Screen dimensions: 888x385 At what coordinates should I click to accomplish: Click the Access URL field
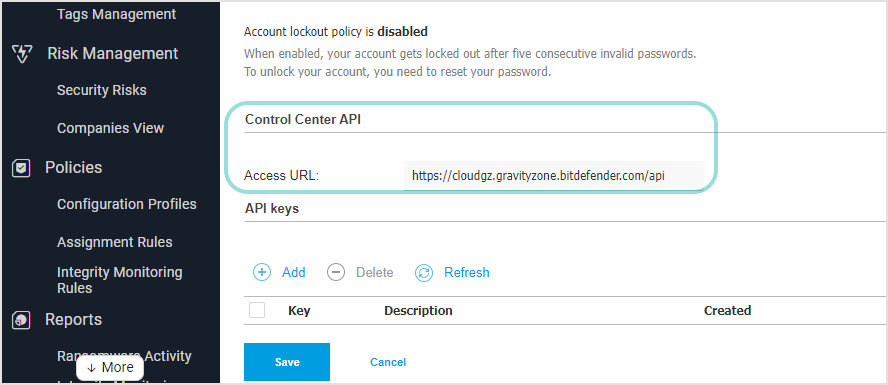553,176
